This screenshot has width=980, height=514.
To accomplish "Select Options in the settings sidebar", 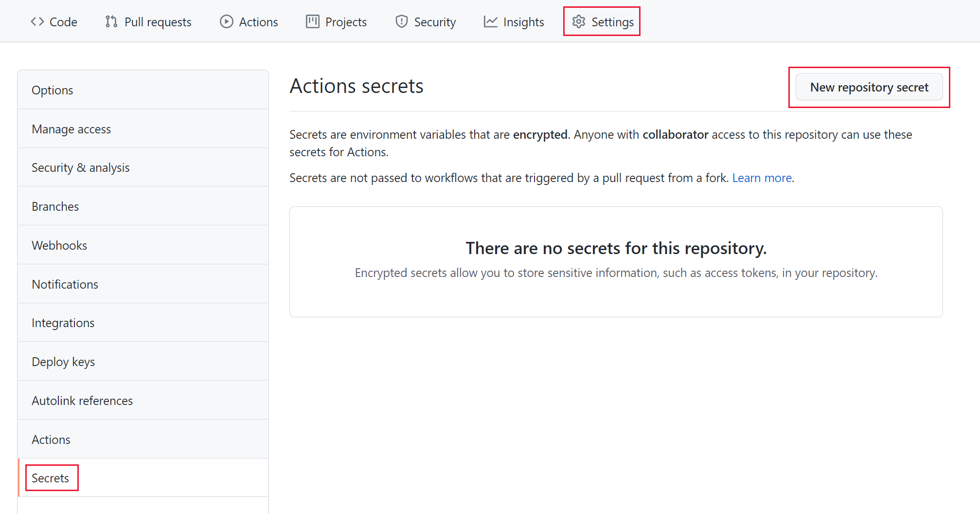I will pos(52,90).
